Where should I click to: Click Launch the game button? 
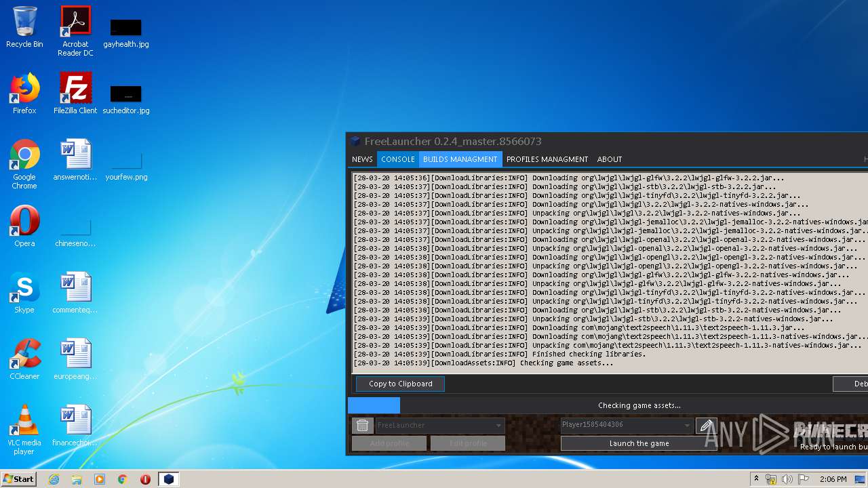(x=639, y=443)
